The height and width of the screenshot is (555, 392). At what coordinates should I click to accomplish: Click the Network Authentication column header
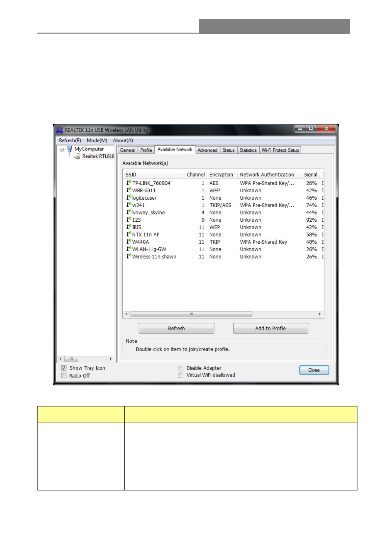click(268, 175)
